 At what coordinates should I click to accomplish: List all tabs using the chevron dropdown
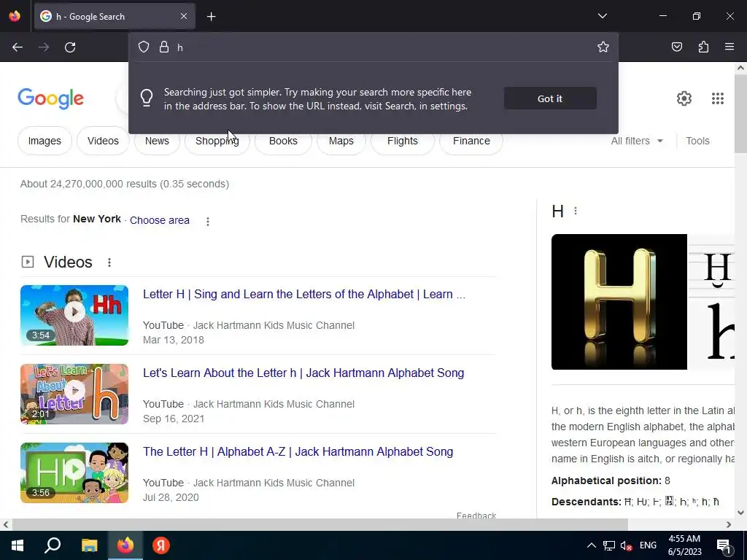coord(602,16)
